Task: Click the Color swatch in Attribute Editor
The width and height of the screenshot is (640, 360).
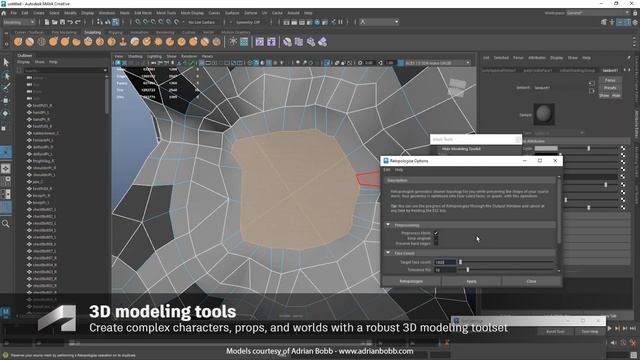Action: (546, 149)
